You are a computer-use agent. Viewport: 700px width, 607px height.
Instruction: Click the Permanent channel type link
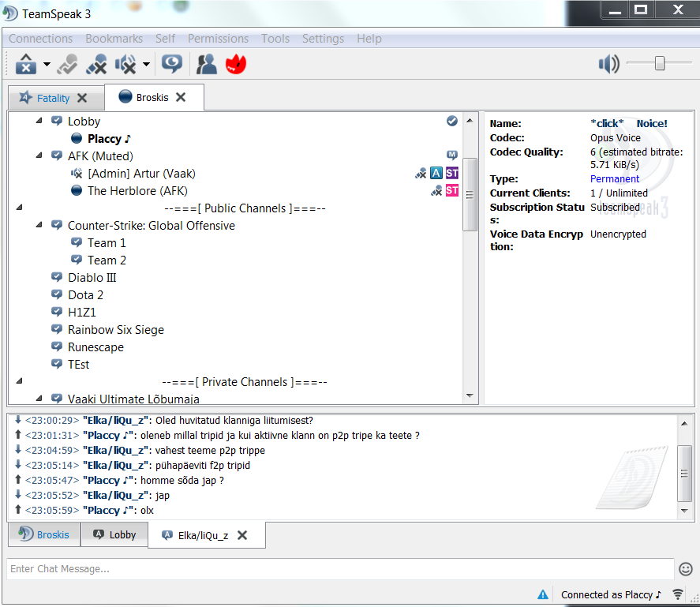[614, 179]
